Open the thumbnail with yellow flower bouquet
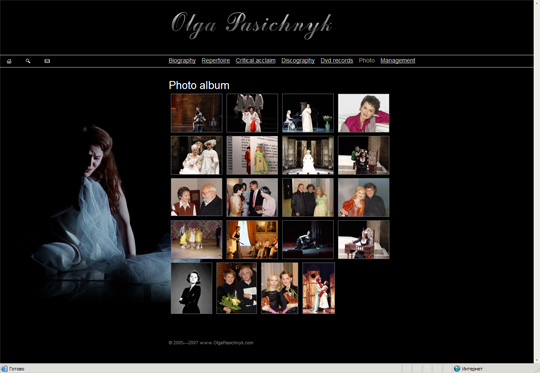 (x=236, y=288)
